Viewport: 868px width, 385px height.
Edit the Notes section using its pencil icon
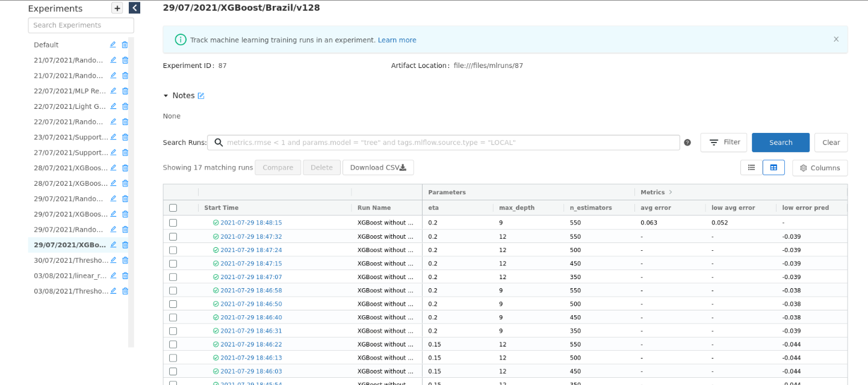pyautogui.click(x=201, y=96)
